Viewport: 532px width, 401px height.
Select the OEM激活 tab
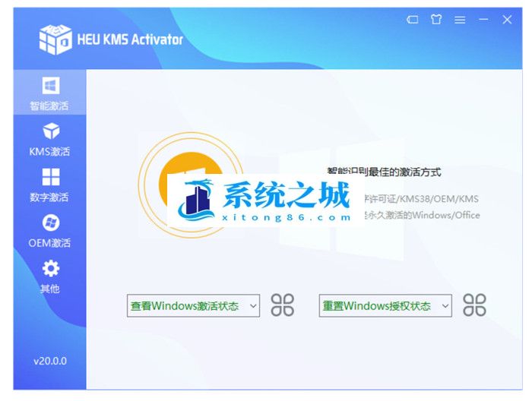pos(50,231)
